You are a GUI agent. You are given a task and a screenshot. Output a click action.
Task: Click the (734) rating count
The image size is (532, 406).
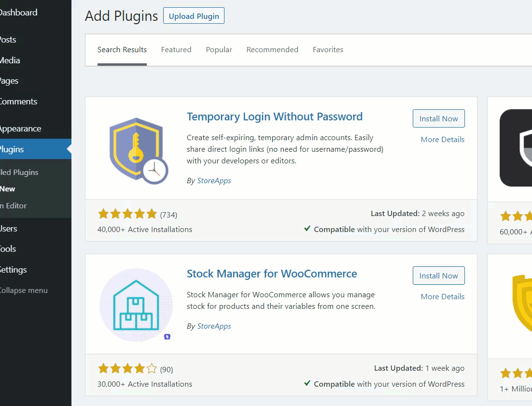point(168,215)
